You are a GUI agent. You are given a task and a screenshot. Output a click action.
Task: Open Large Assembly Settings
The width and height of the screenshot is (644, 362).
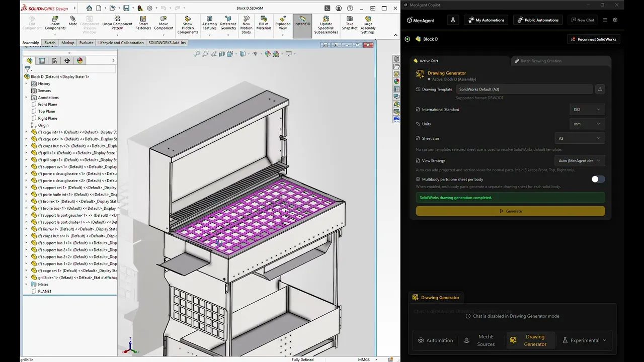368,25
